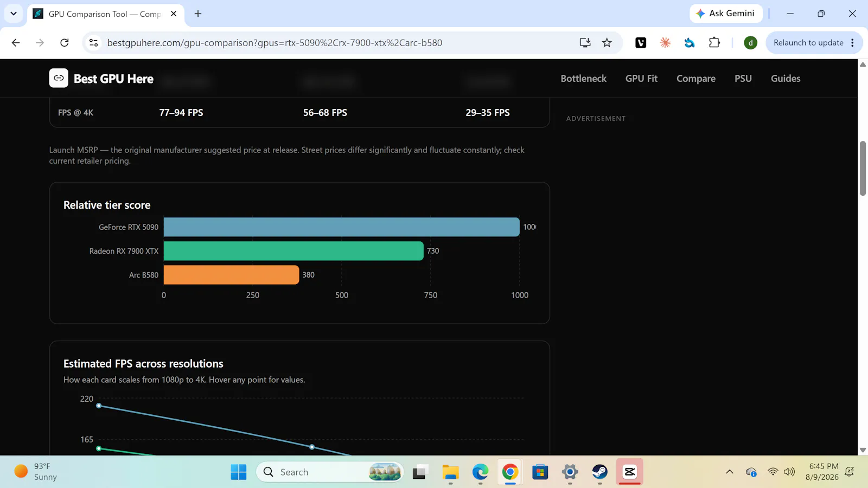This screenshot has height=488, width=868.
Task: Open the notification center bell
Action: click(x=850, y=472)
